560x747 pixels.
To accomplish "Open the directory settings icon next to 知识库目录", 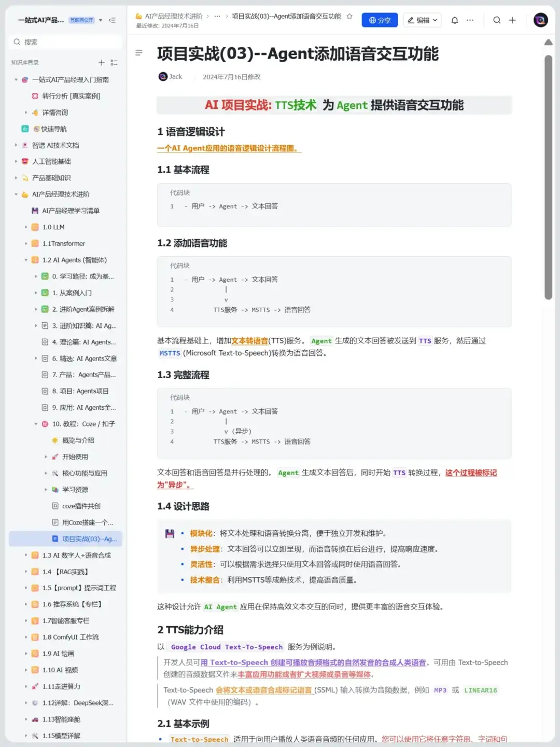I will [115, 62].
